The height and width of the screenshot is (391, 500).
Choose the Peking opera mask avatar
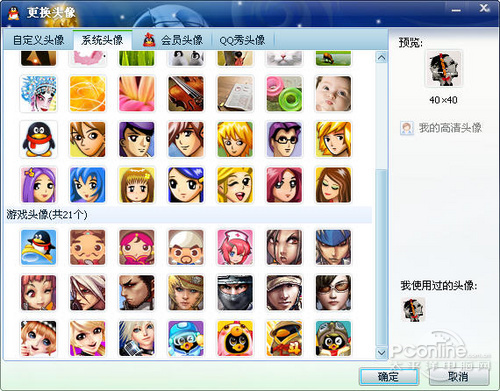tap(38, 94)
